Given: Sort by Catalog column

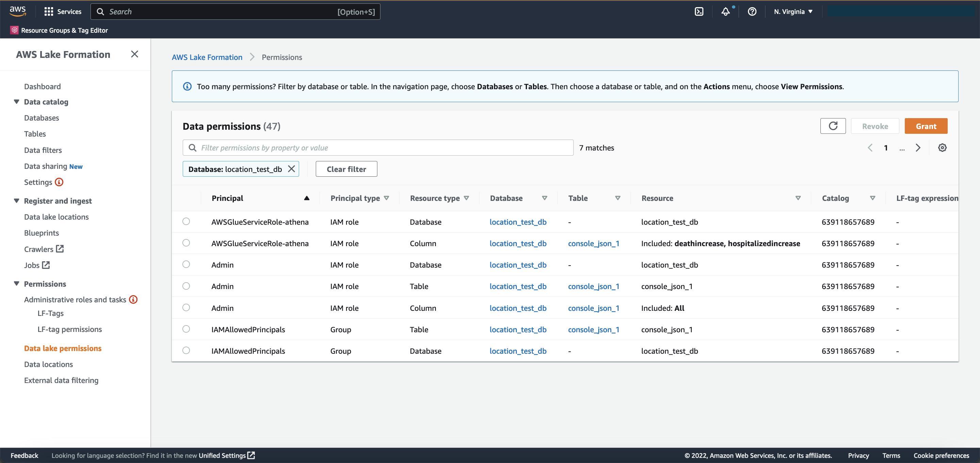Looking at the screenshot, I should 873,198.
